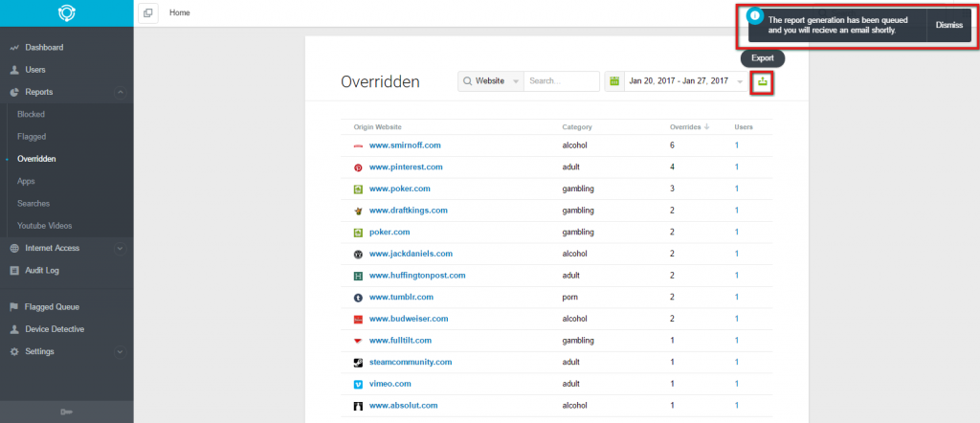Dismiss the report queued notification
980x423 pixels.
[x=948, y=25]
